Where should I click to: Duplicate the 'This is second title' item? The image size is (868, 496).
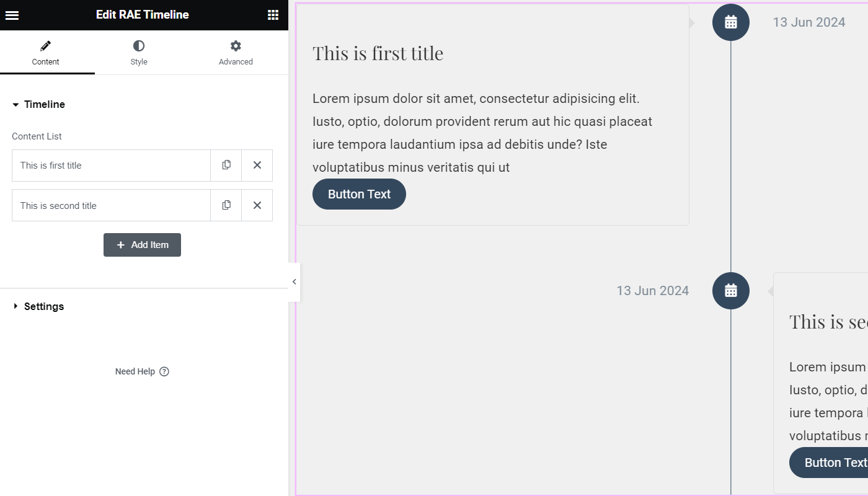click(226, 205)
